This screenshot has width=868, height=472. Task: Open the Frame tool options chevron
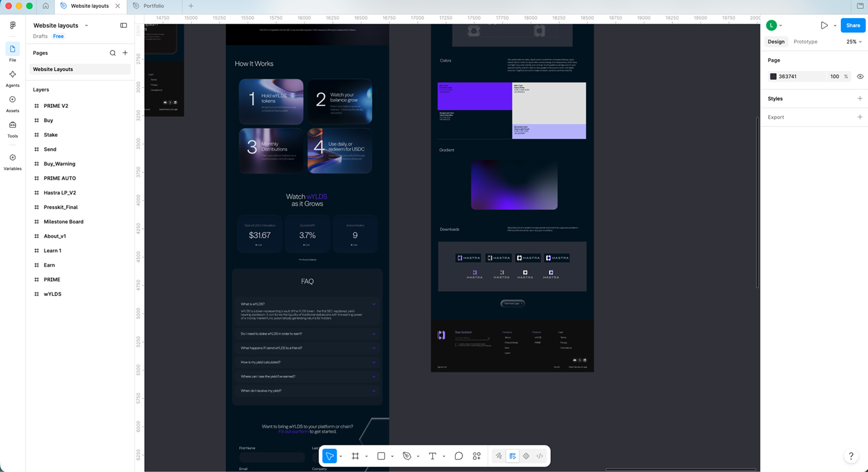click(366, 457)
